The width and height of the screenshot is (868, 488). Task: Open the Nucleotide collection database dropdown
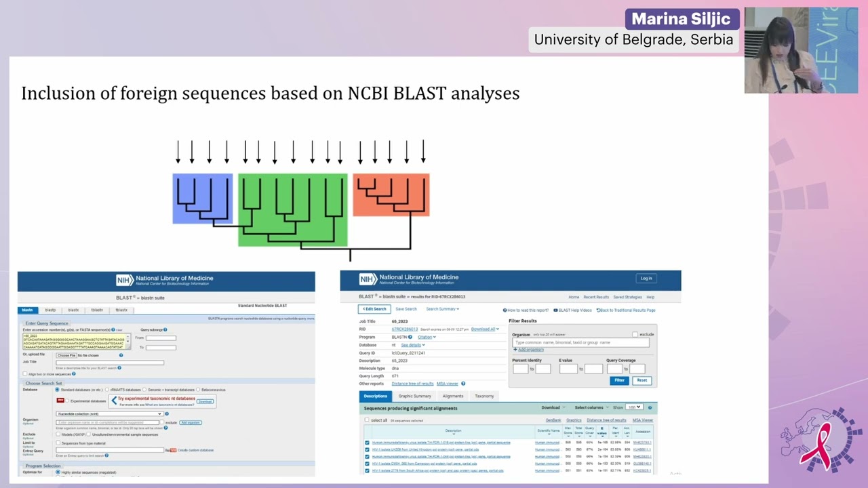[x=109, y=413]
